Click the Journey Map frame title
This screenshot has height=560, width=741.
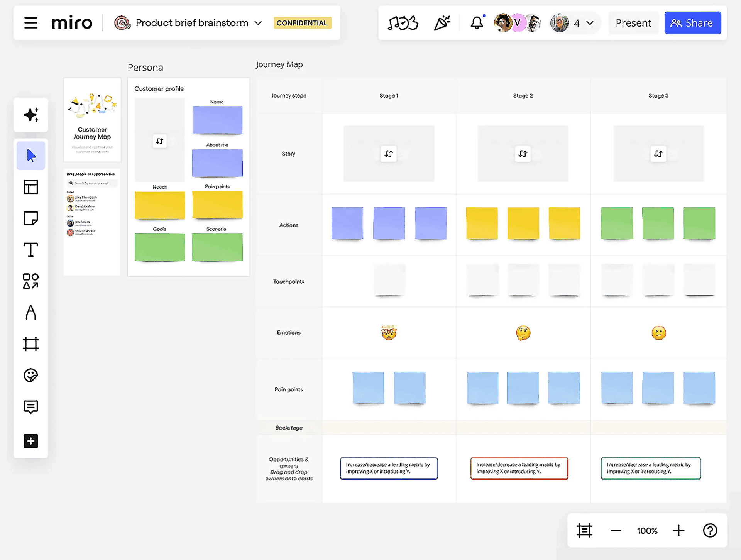click(279, 64)
